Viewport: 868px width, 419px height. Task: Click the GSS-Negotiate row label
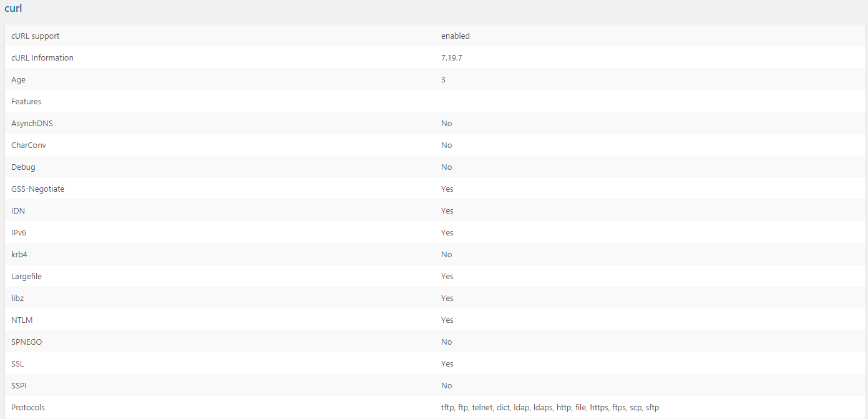click(x=37, y=189)
